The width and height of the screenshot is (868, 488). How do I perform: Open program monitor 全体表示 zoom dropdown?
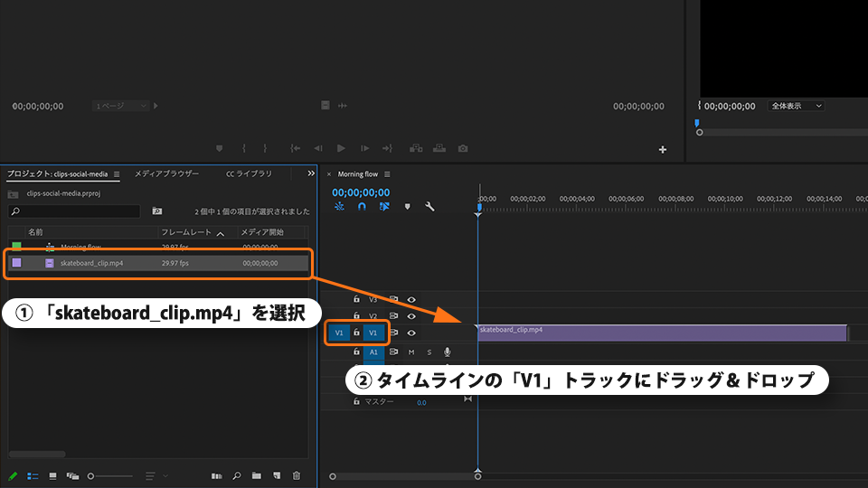click(x=796, y=106)
